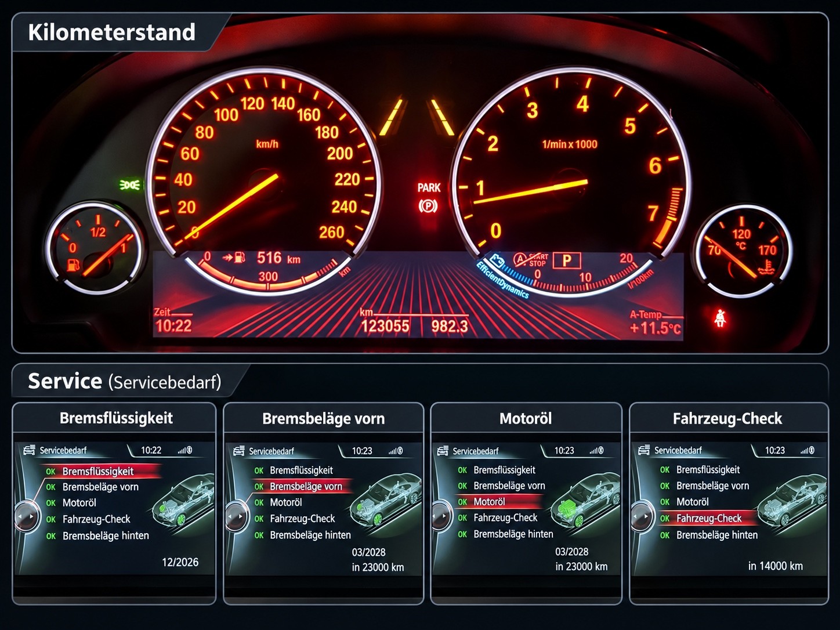Click the Kilometerstand section heading

111,32
